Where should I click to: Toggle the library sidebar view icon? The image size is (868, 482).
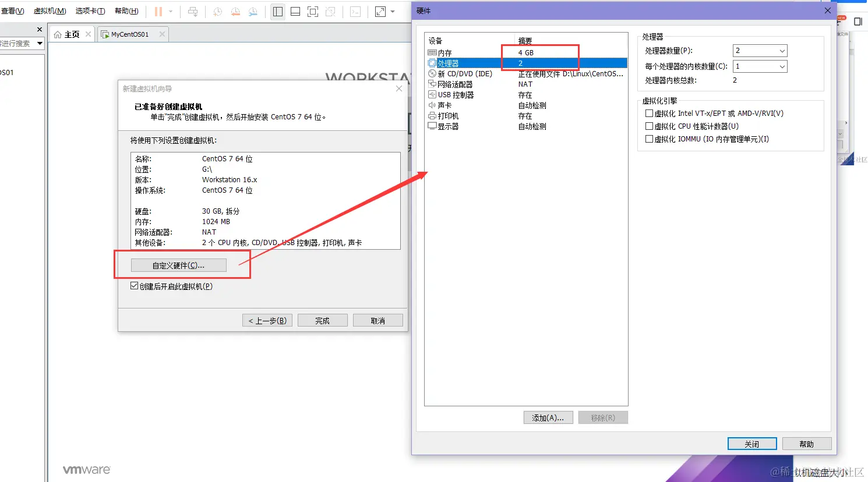278,12
